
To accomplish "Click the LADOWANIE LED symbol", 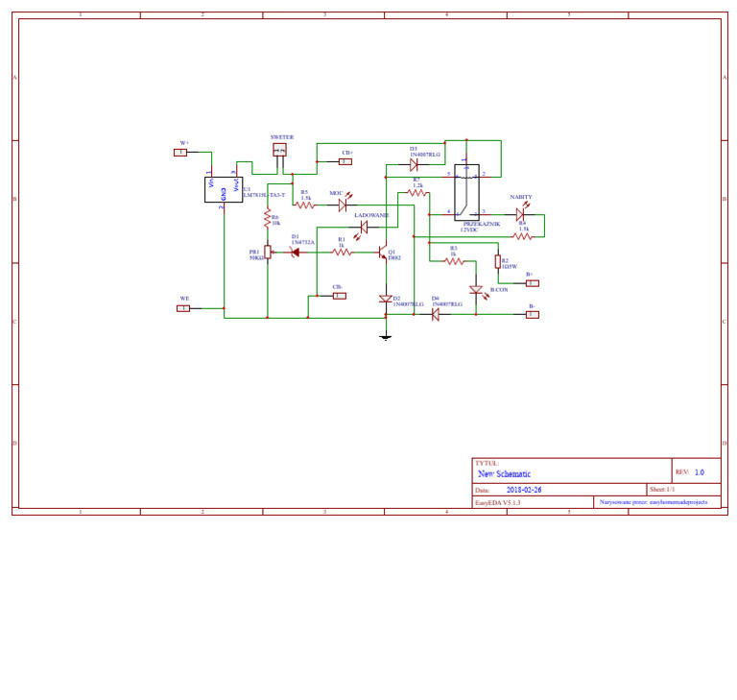I will click(362, 230).
